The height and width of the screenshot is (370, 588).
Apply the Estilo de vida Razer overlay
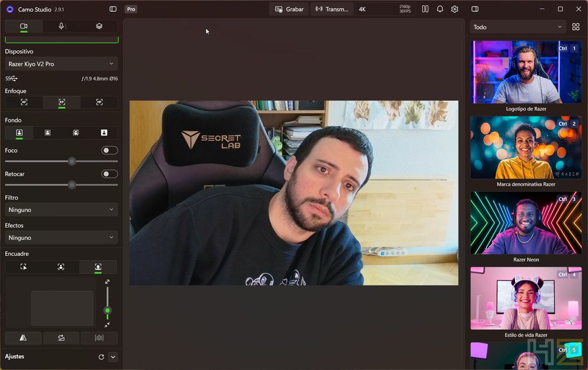click(x=526, y=298)
